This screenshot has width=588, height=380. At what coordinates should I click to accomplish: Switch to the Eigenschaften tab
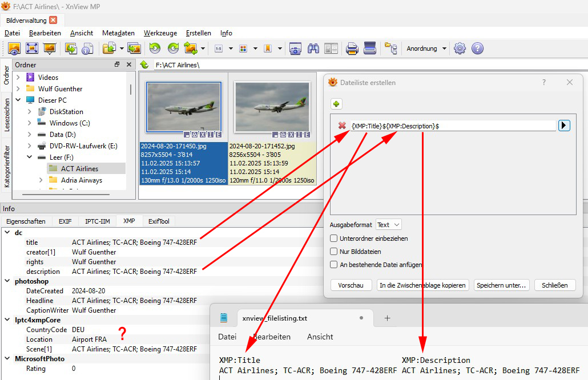[x=26, y=221]
